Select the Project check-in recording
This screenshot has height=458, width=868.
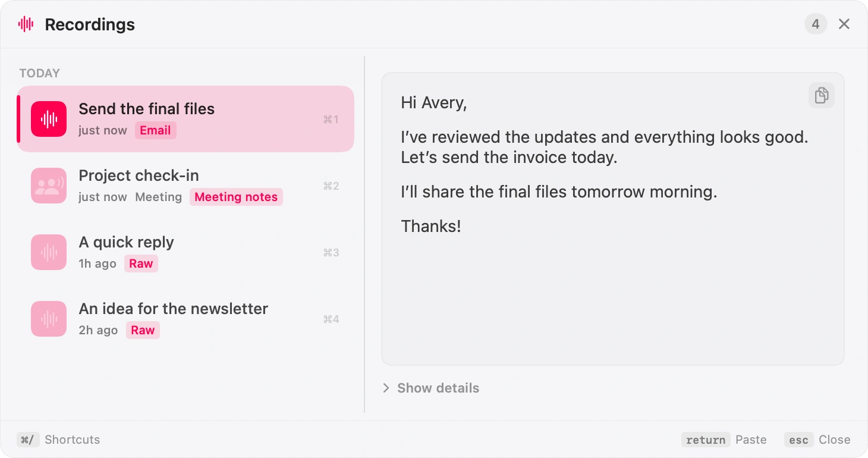pos(185,186)
